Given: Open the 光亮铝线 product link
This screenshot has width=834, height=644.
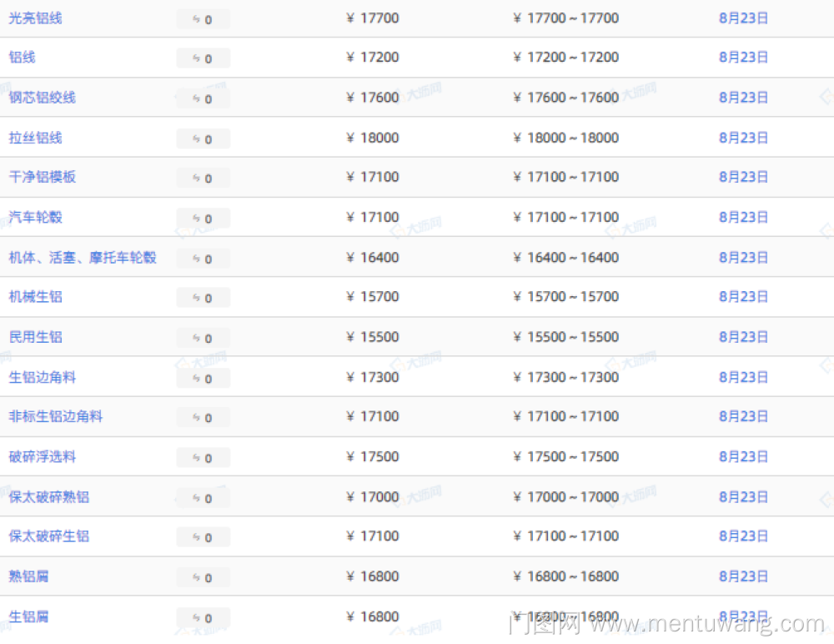Looking at the screenshot, I should pos(35,18).
